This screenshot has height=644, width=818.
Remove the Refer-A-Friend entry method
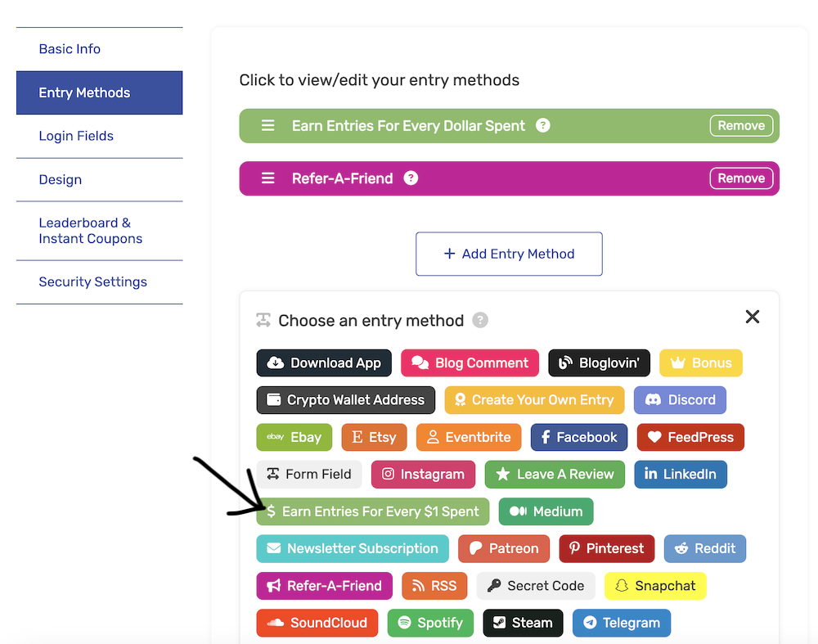741,178
